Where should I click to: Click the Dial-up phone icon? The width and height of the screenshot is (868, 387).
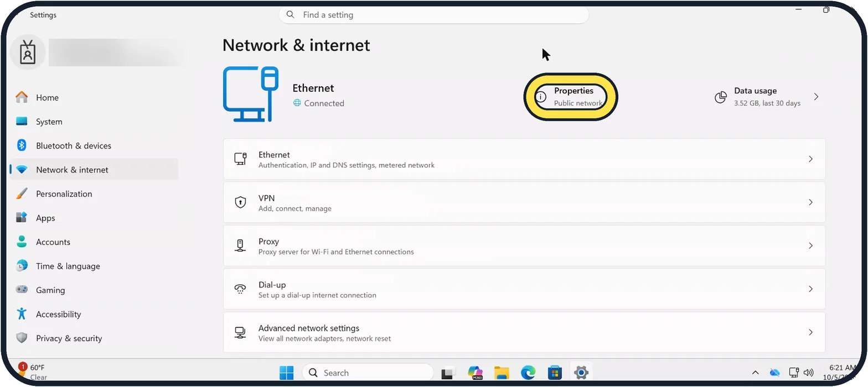pyautogui.click(x=240, y=289)
